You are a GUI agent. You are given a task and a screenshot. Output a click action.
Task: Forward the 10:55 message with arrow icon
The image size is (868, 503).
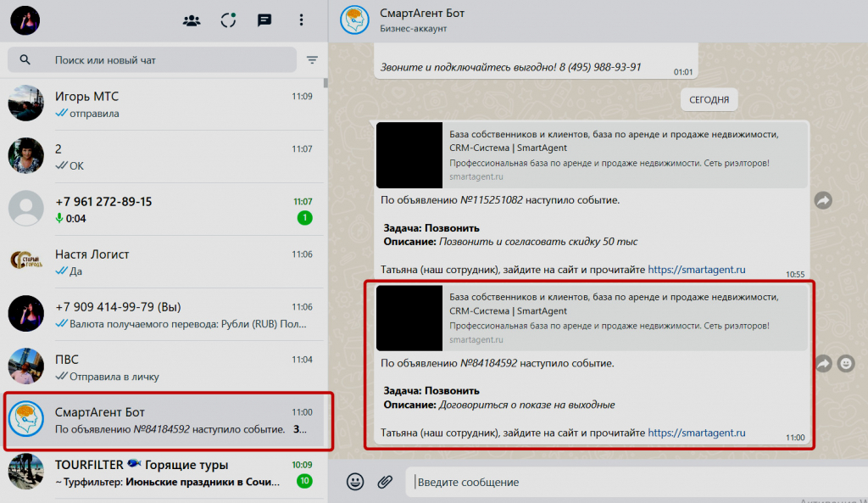[823, 200]
